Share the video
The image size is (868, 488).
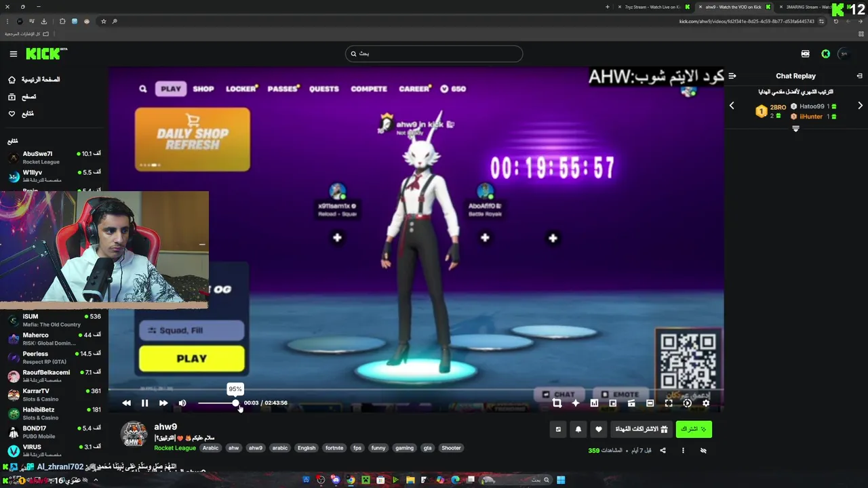663,450
